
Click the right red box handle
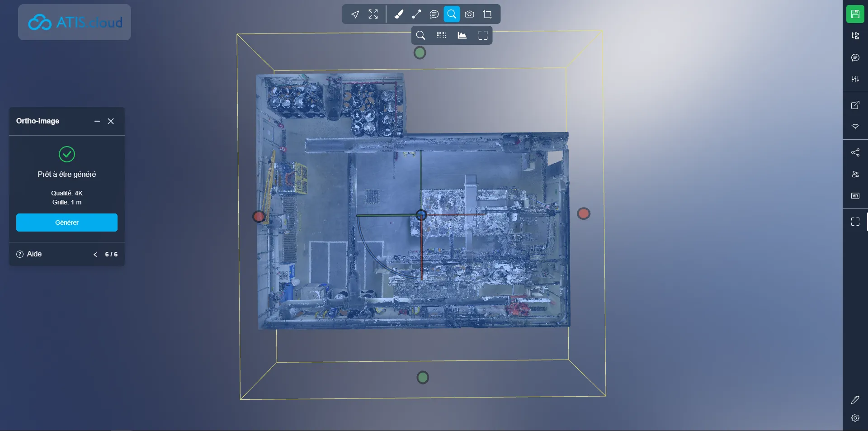(x=584, y=213)
